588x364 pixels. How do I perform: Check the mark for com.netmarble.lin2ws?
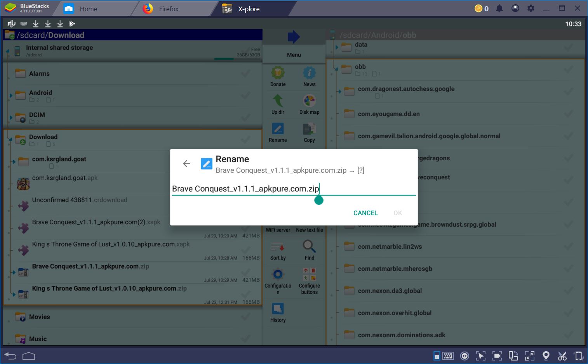click(x=568, y=246)
